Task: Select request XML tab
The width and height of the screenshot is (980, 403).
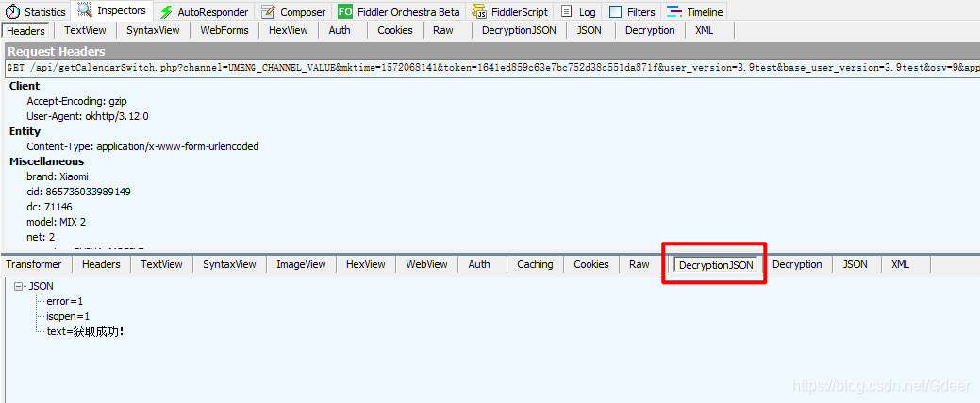Action: tap(705, 30)
